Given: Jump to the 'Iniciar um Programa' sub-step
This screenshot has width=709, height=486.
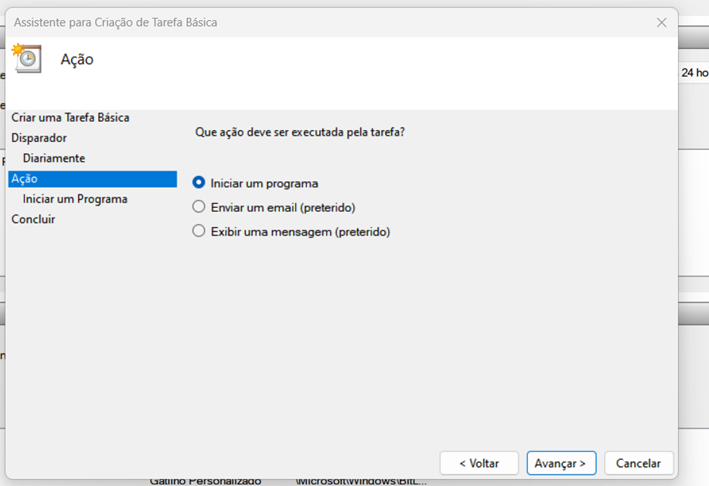Looking at the screenshot, I should [75, 199].
